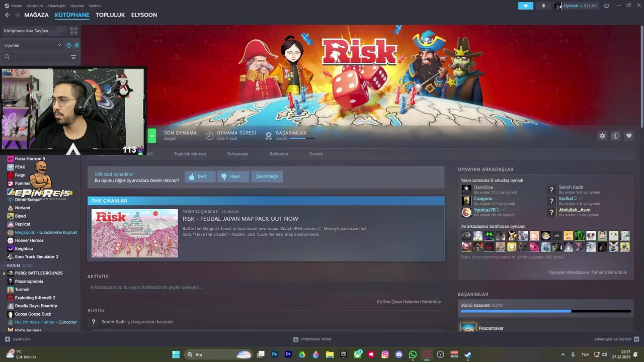This screenshot has width=644, height=362.
Task: Click İndirmeleri Yönet downloads link
Action: pyautogui.click(x=312, y=339)
